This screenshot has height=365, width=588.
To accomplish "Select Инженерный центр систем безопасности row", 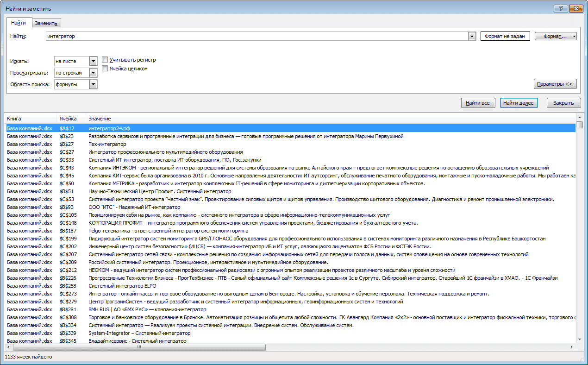I will click(290, 246).
